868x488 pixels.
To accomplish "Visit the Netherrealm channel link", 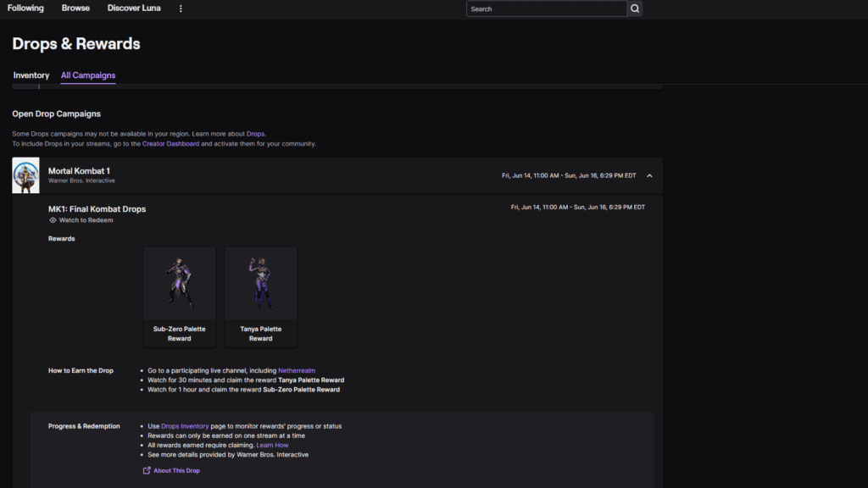I will pyautogui.click(x=298, y=369).
